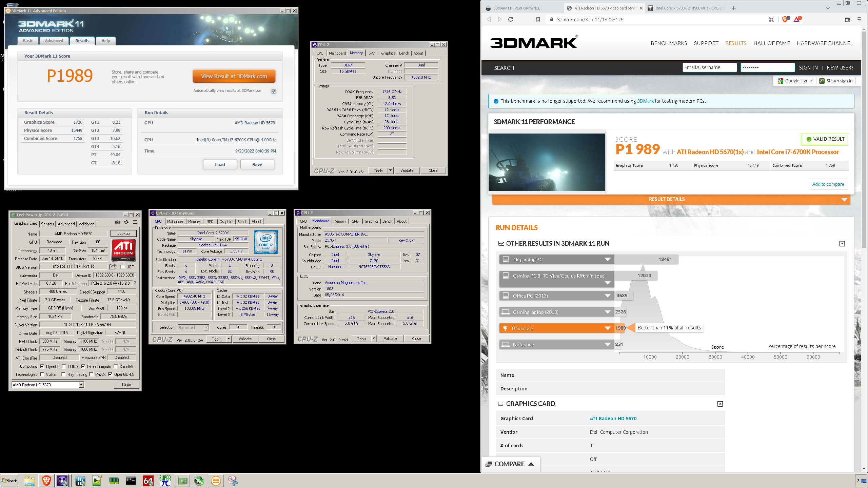
Task: Click the benchmark scene thumbnail image
Action: click(x=547, y=162)
